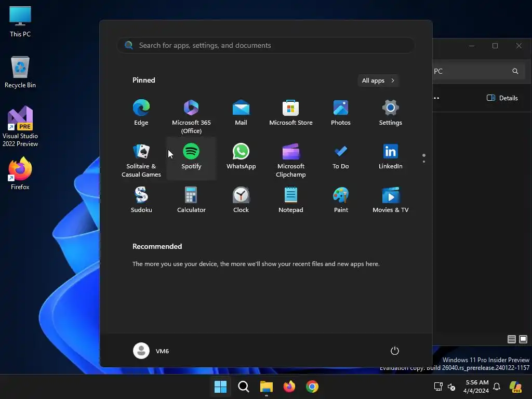Select Visual Studio 2022 Preview shortcut
The width and height of the screenshot is (532, 399).
point(20,126)
